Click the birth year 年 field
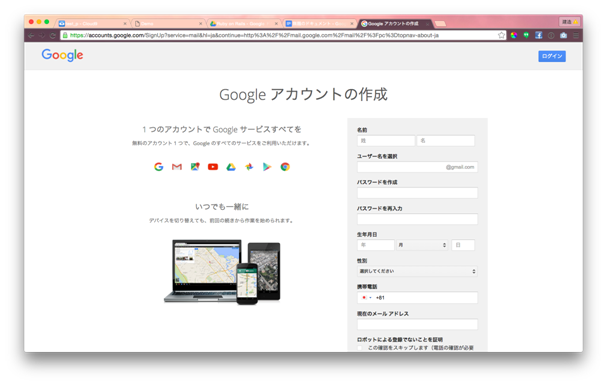 tap(376, 245)
